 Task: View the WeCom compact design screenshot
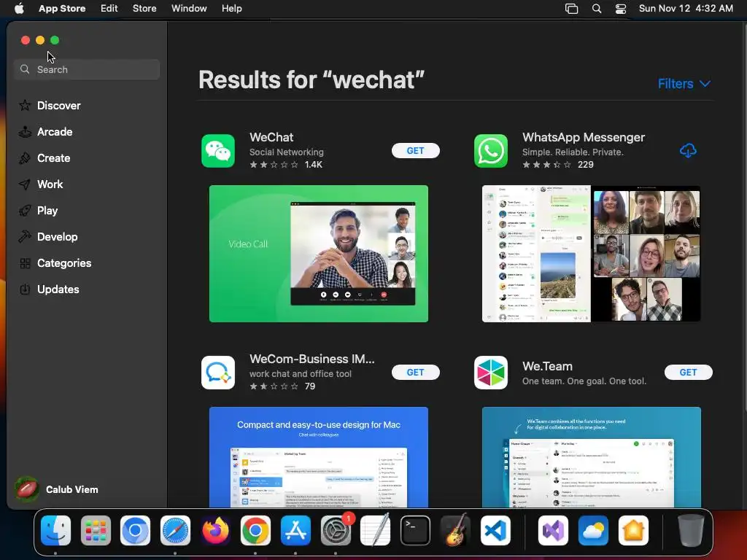tap(319, 457)
